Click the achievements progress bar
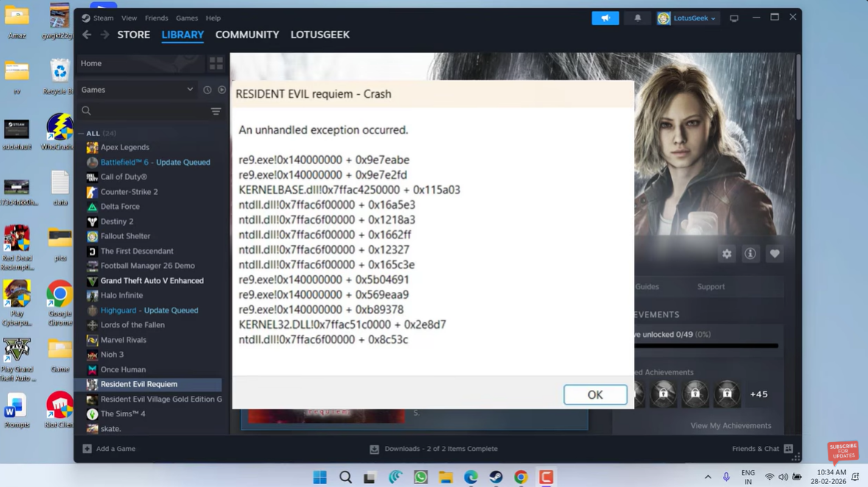The width and height of the screenshot is (868, 487). click(x=705, y=345)
